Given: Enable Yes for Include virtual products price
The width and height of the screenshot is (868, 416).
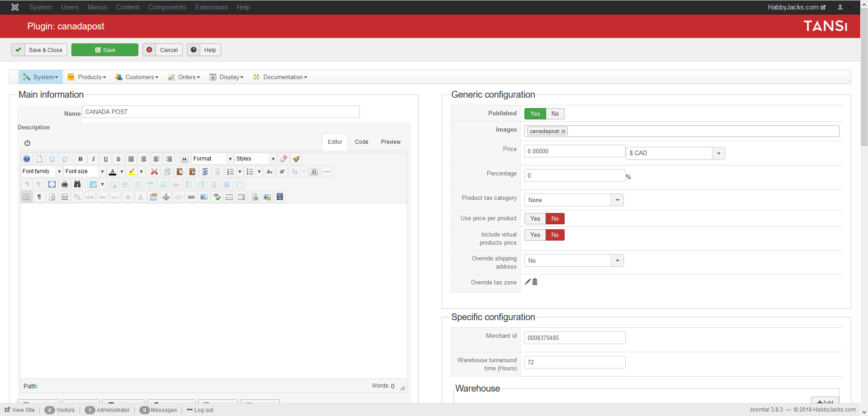Looking at the screenshot, I should pos(535,235).
